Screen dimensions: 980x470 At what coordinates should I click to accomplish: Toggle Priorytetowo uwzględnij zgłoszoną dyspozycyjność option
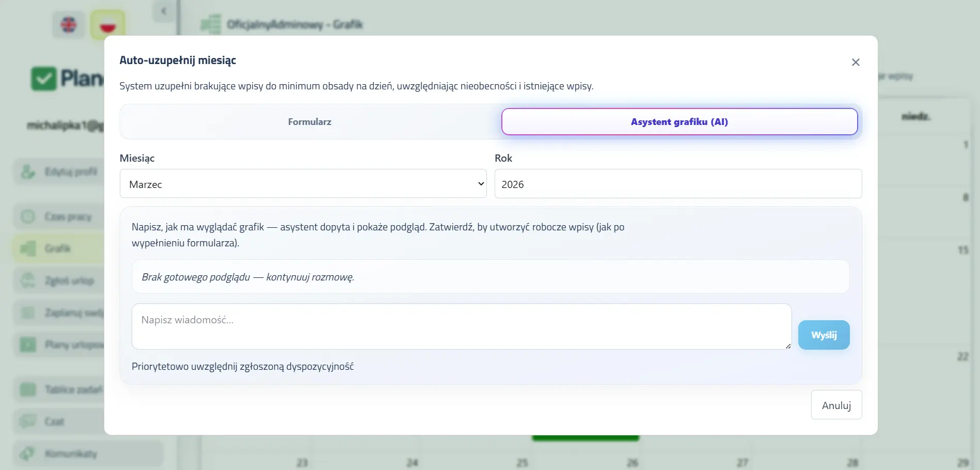click(x=243, y=367)
